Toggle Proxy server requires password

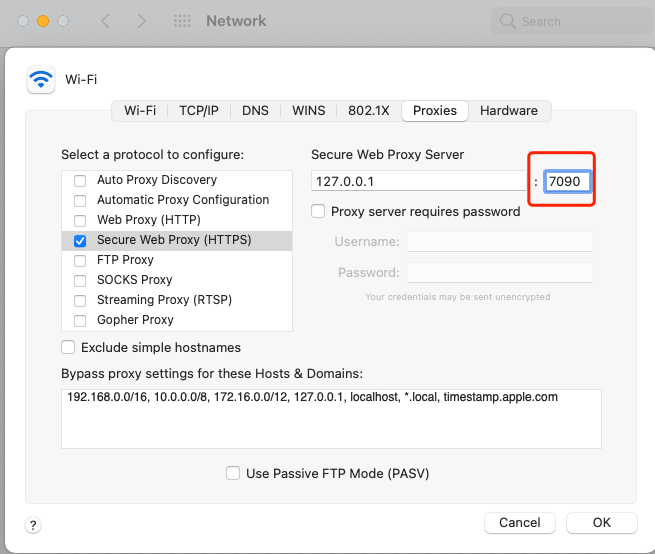click(x=319, y=212)
